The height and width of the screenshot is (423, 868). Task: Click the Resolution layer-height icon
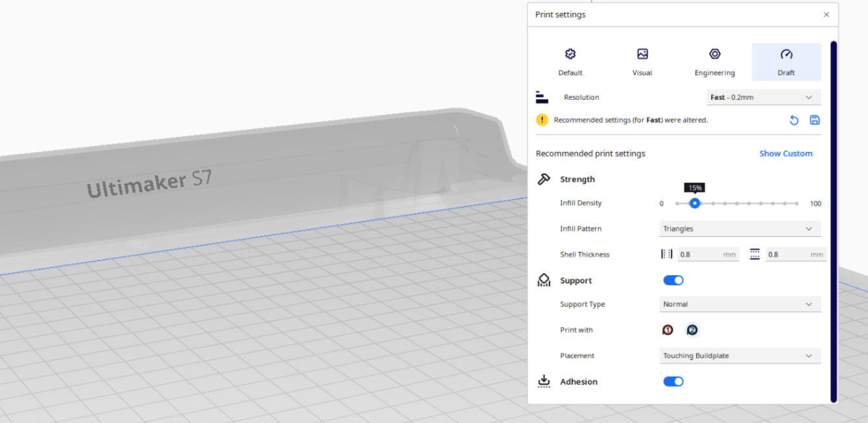tap(542, 97)
